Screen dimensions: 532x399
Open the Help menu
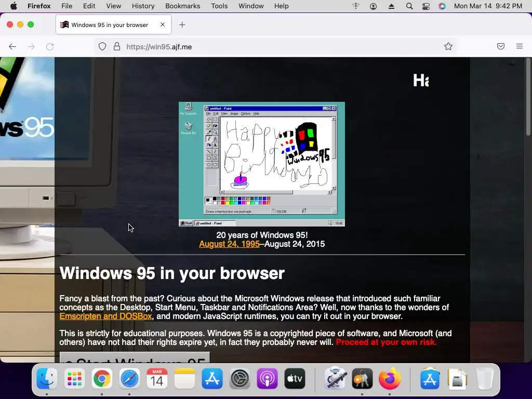[282, 6]
